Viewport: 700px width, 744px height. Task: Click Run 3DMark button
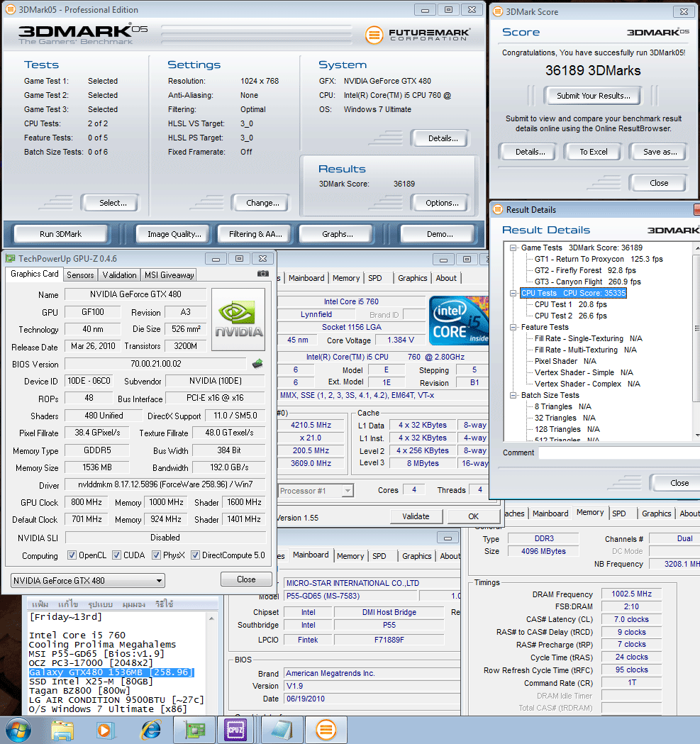[61, 234]
